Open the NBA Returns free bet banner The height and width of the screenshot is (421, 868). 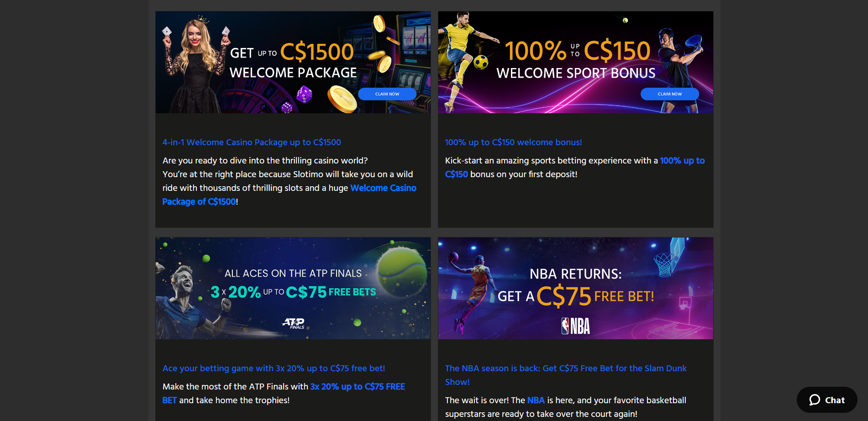575,288
